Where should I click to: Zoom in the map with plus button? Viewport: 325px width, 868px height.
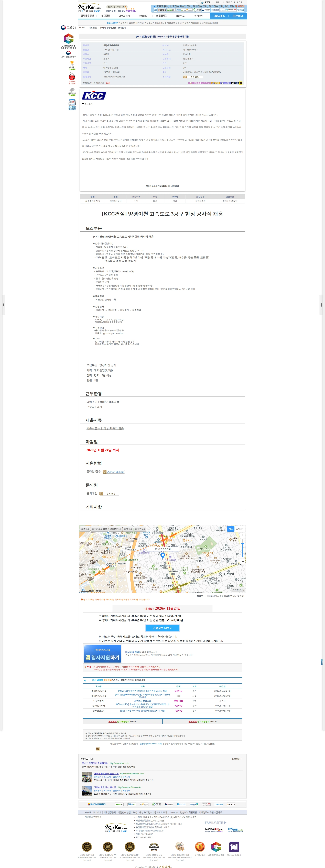(x=242, y=535)
